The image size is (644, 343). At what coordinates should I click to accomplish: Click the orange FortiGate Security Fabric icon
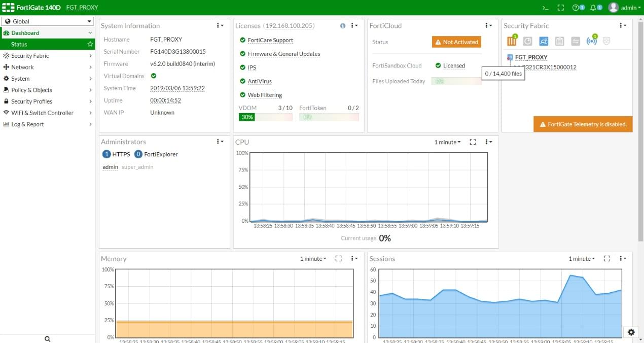click(512, 41)
